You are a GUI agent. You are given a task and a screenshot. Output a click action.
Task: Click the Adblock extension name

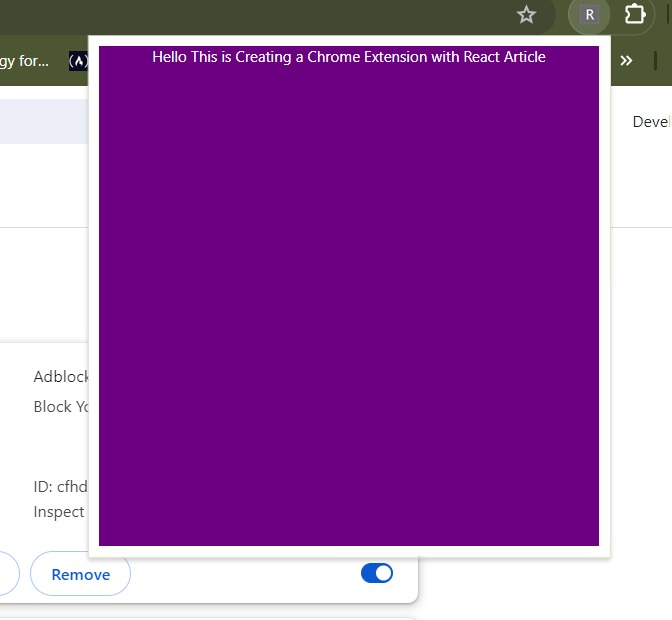(x=61, y=377)
